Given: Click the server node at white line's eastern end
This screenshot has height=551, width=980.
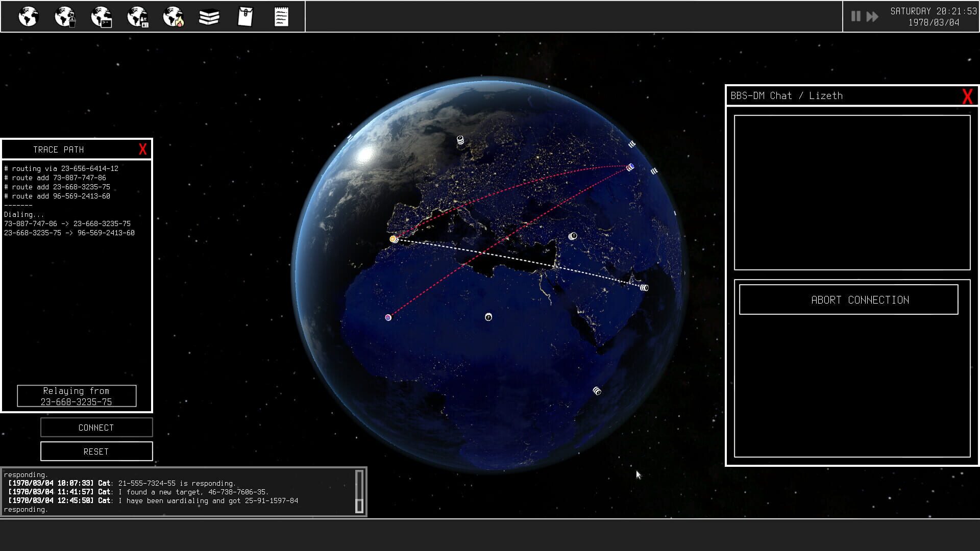Looking at the screenshot, I should 644,288.
